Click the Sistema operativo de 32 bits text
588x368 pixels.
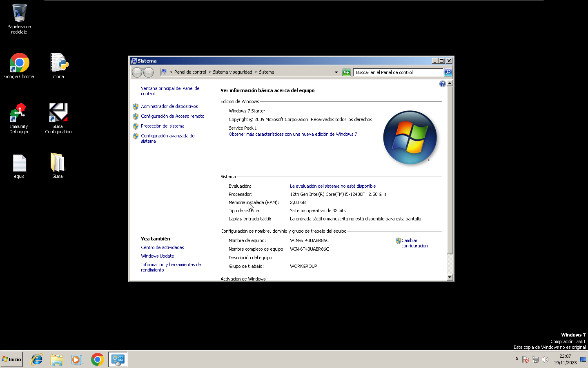[x=318, y=211]
